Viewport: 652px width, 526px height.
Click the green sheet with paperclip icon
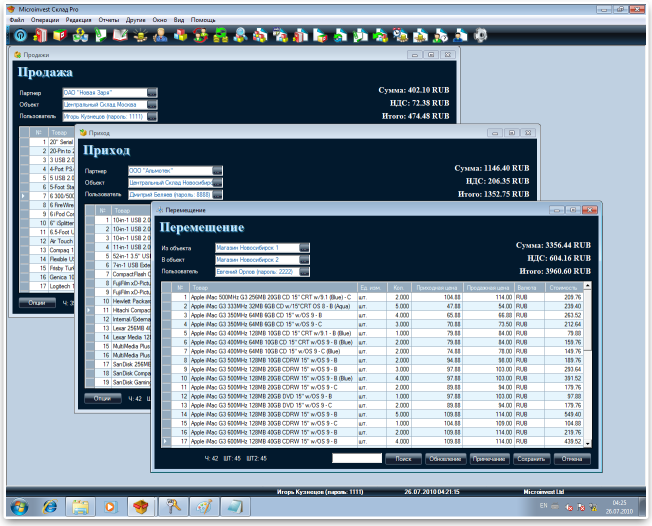100,35
